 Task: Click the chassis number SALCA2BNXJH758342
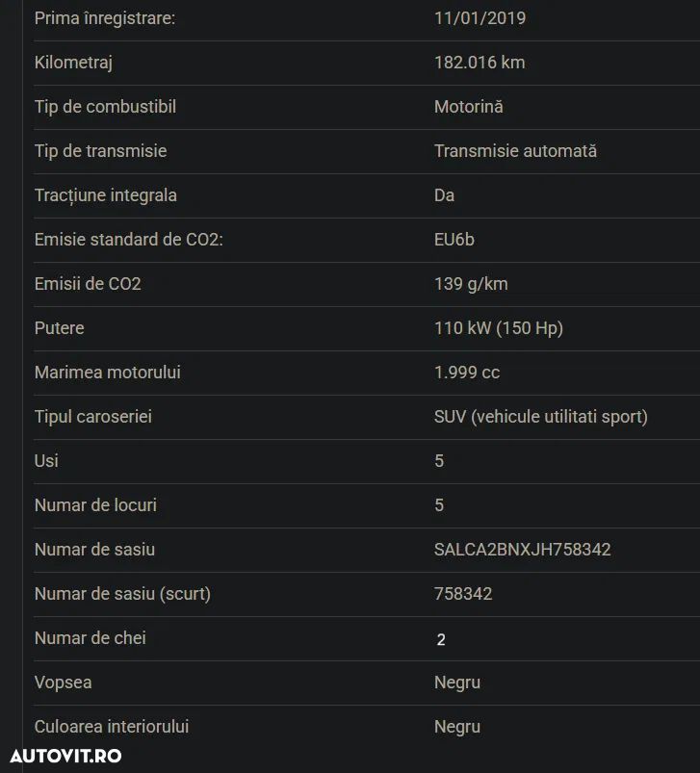coord(522,550)
